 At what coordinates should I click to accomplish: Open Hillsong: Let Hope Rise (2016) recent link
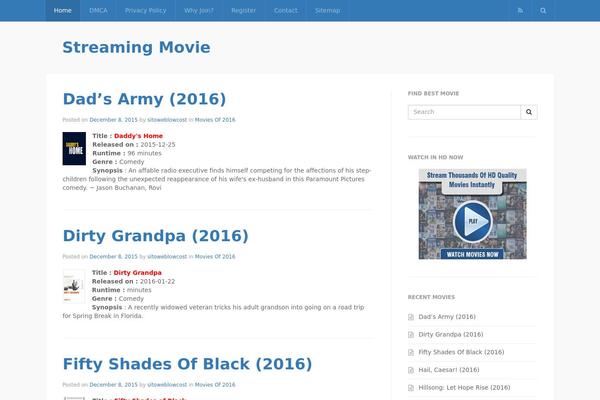[x=465, y=388]
